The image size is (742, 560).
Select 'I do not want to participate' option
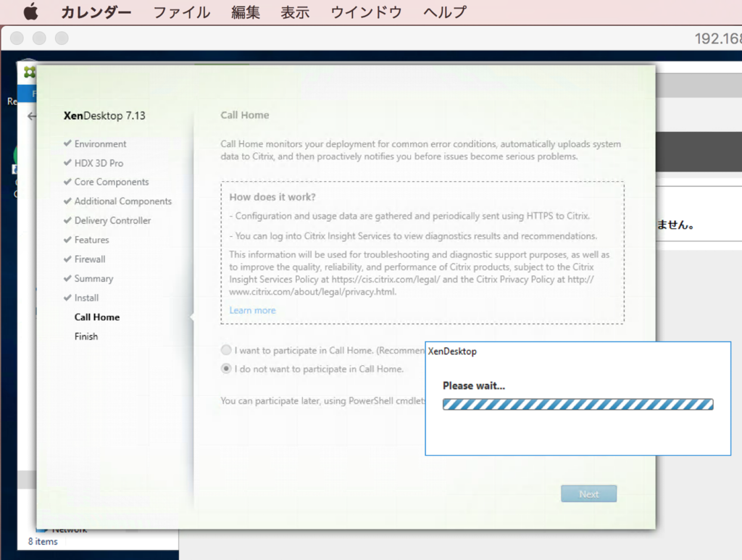[x=226, y=369]
